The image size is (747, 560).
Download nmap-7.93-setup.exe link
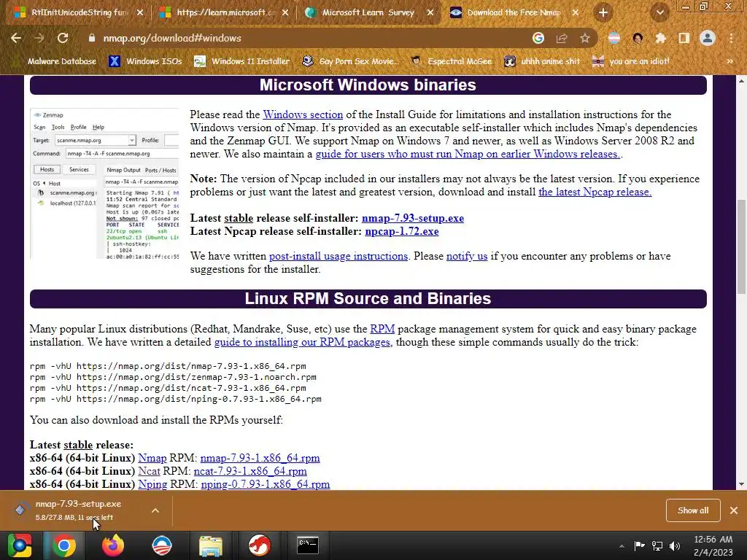click(413, 218)
